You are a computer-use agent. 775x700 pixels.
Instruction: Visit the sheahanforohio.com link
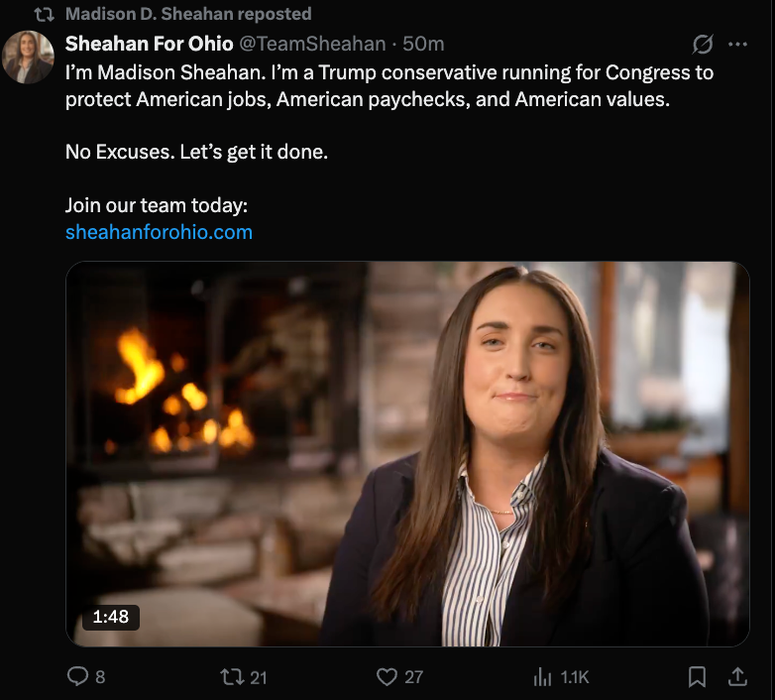[159, 232]
